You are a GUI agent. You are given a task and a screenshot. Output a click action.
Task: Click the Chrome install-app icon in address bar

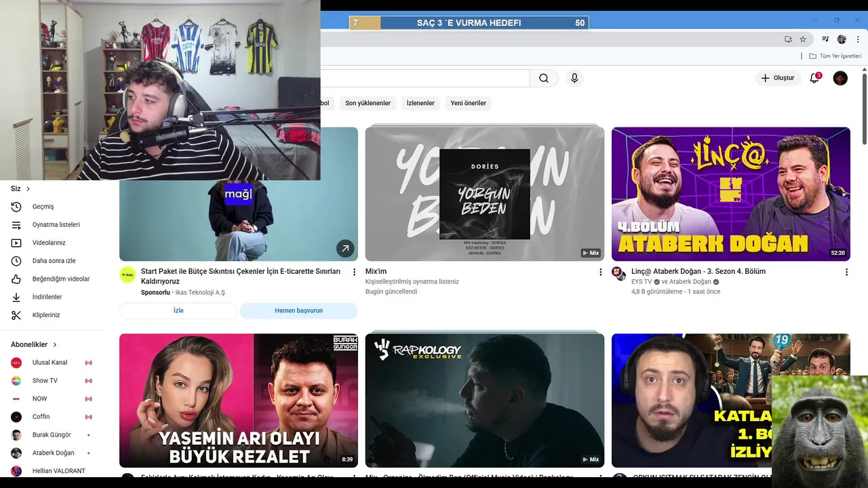coord(788,39)
